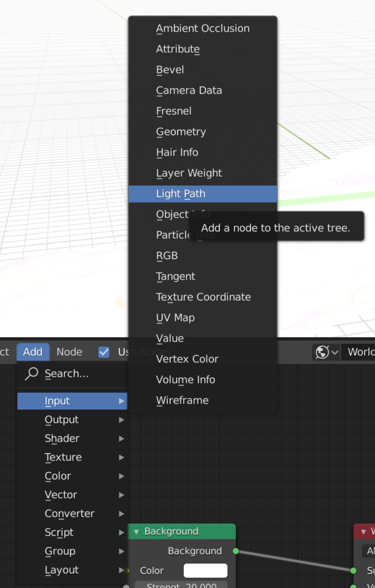Choose the Particle Info node
375x588 pixels.
coord(203,235)
